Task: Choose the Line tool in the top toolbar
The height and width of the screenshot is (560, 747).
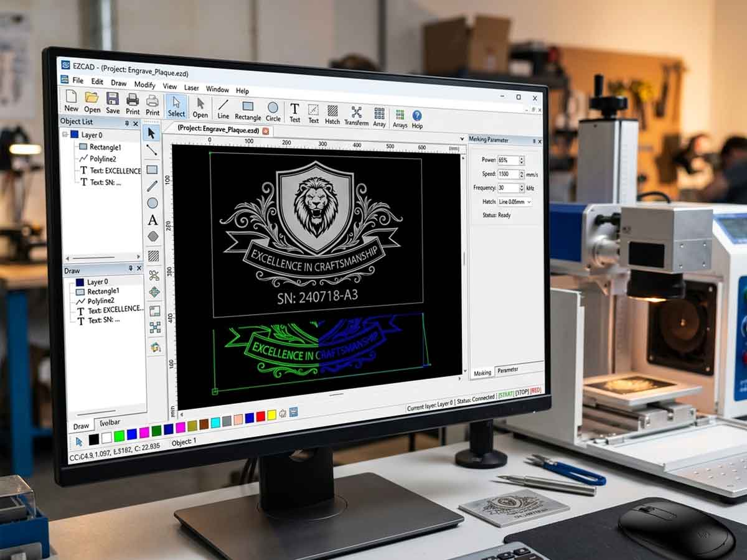Action: [x=223, y=109]
